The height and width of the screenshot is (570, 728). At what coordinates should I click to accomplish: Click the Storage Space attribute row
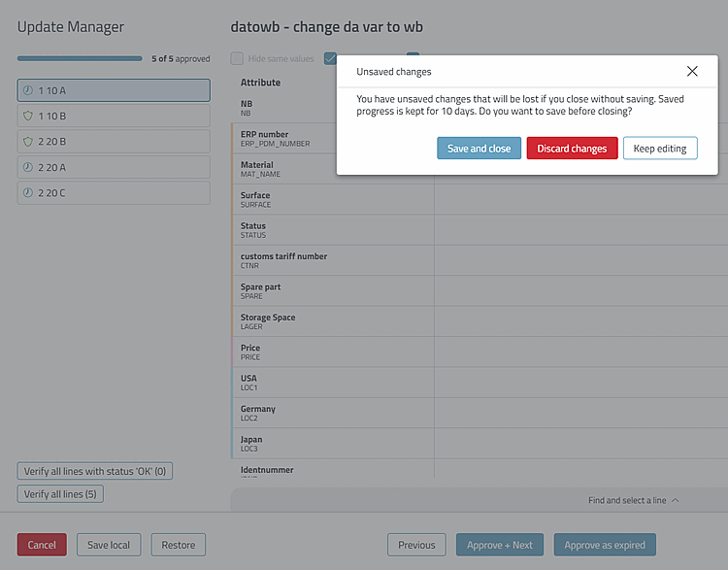(x=480, y=321)
